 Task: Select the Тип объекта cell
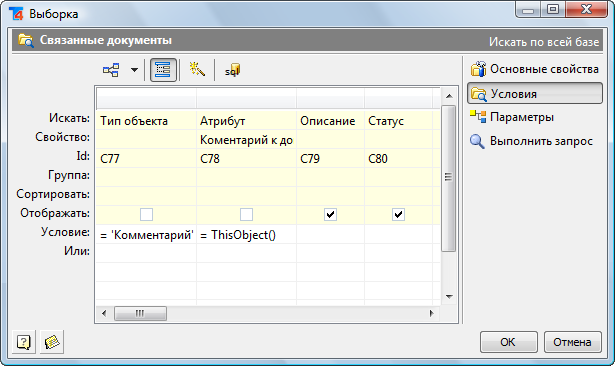point(146,120)
